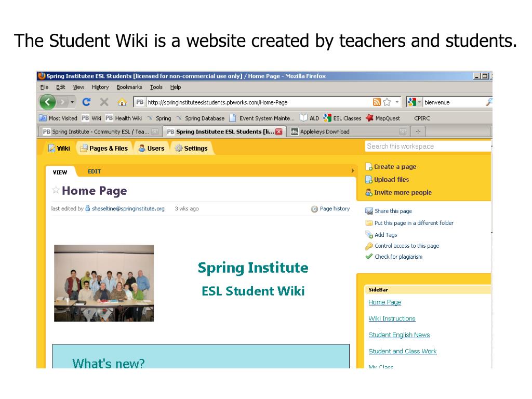Click the URL address field
Image resolution: width=532 pixels, height=399 pixels.
pos(259,102)
